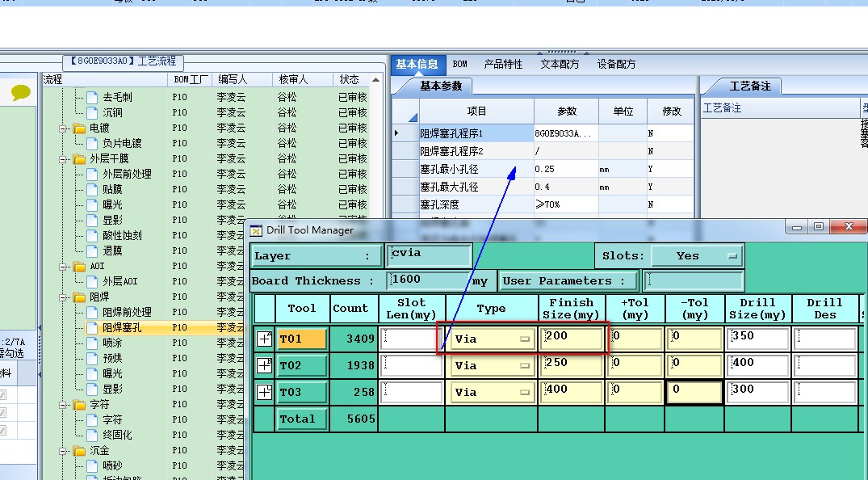
Task: Click the 项目 column header
Action: pos(476,112)
